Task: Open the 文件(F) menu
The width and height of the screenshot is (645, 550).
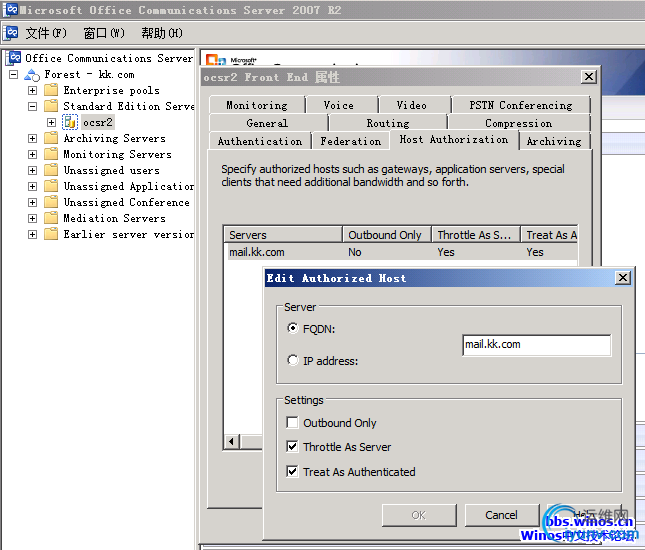Action: click(x=46, y=33)
